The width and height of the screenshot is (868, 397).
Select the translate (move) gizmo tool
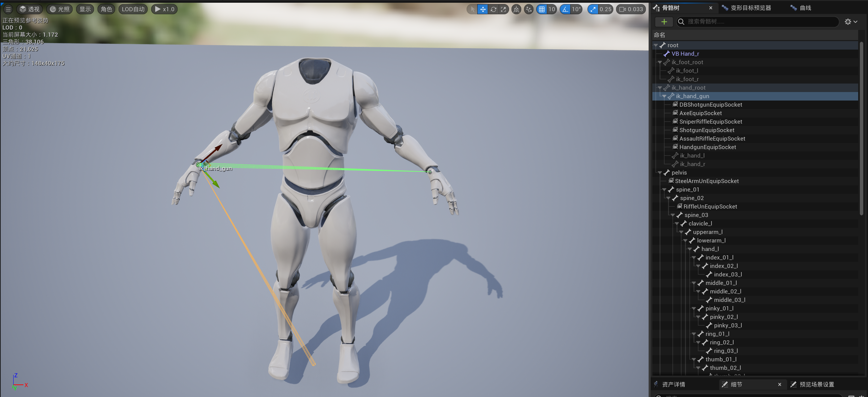coord(483,9)
